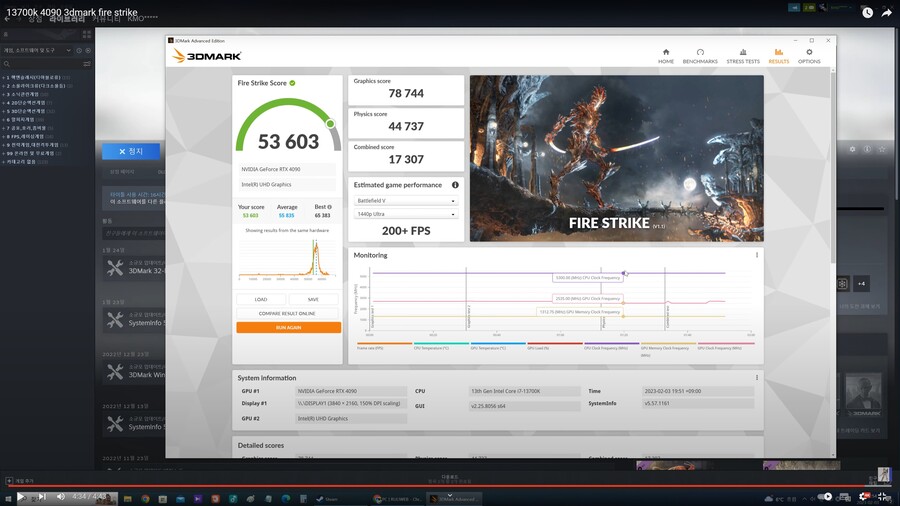Click the 3DMark window vertical scrollbar

click(833, 166)
